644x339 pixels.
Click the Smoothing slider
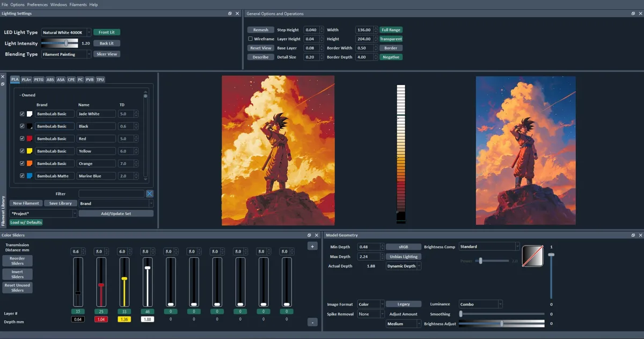[x=502, y=314]
